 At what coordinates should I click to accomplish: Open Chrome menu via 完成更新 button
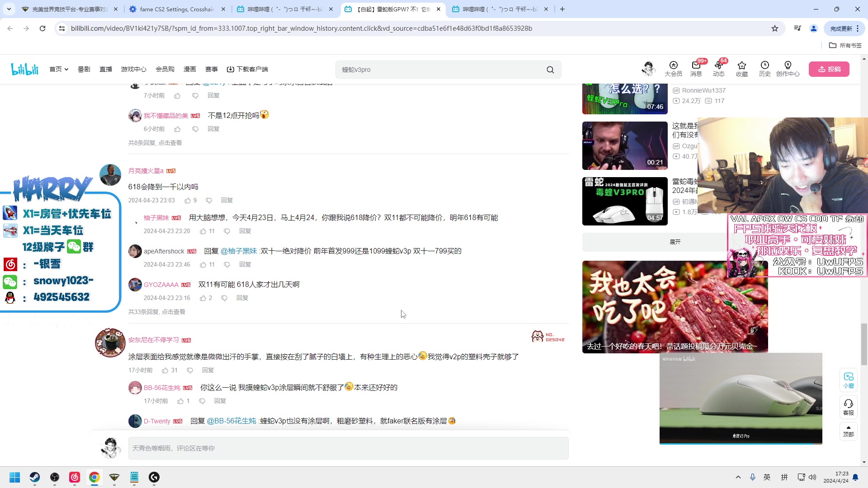click(x=844, y=28)
